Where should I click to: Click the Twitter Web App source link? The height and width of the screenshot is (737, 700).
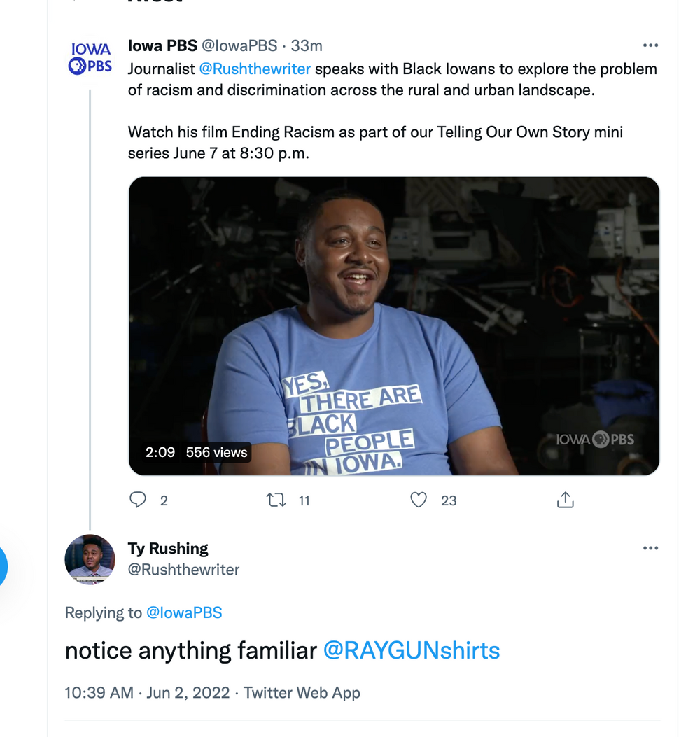click(301, 693)
